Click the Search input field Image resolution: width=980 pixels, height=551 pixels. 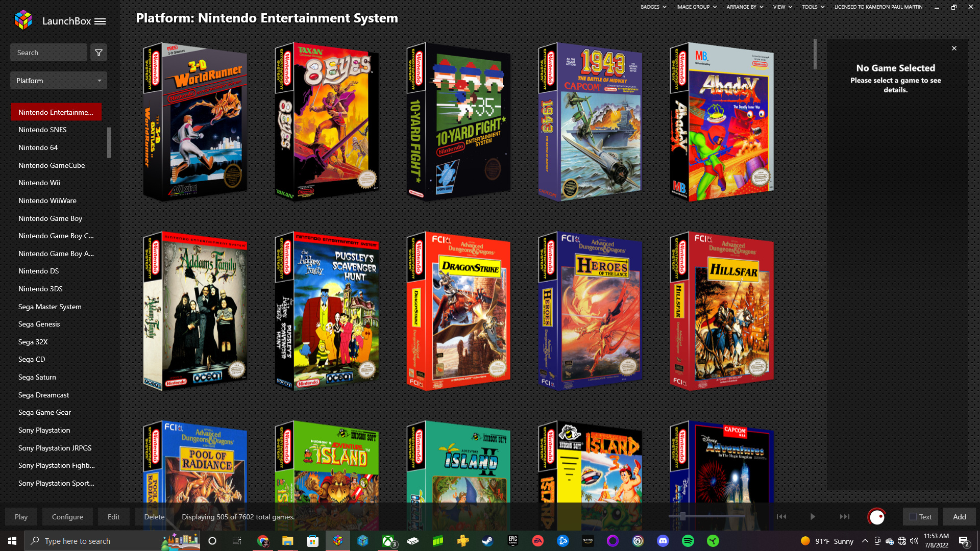click(x=48, y=53)
